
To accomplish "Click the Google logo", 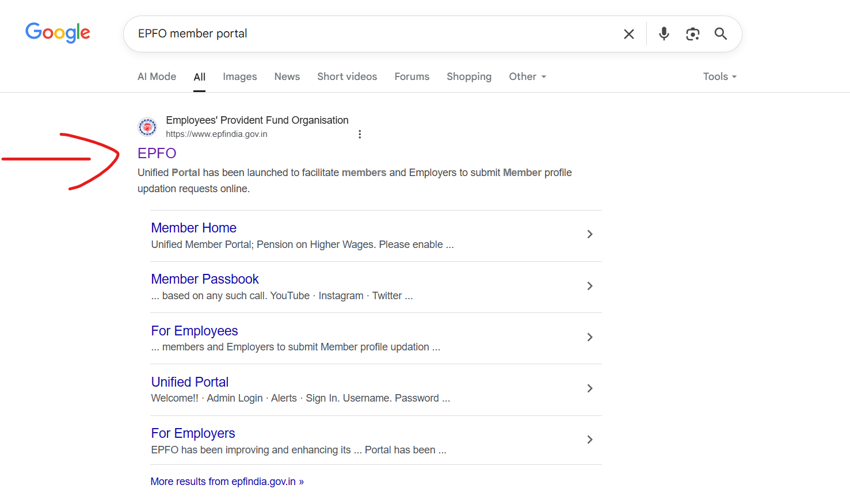I will pos(58,33).
